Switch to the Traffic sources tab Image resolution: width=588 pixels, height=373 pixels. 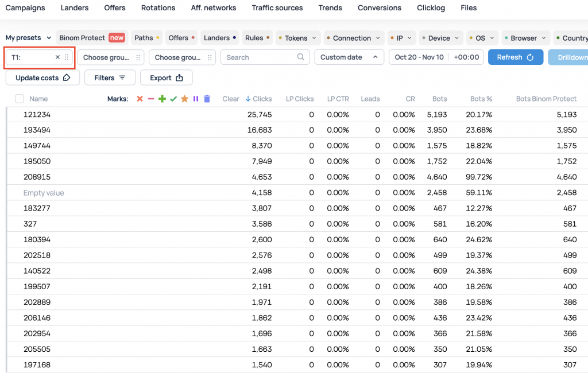point(277,8)
